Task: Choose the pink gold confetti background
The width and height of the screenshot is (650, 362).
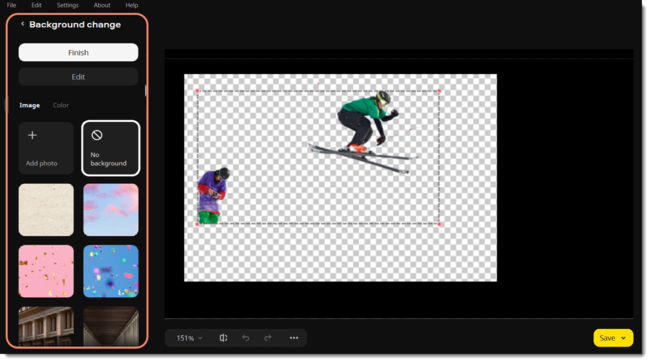Action: click(46, 271)
